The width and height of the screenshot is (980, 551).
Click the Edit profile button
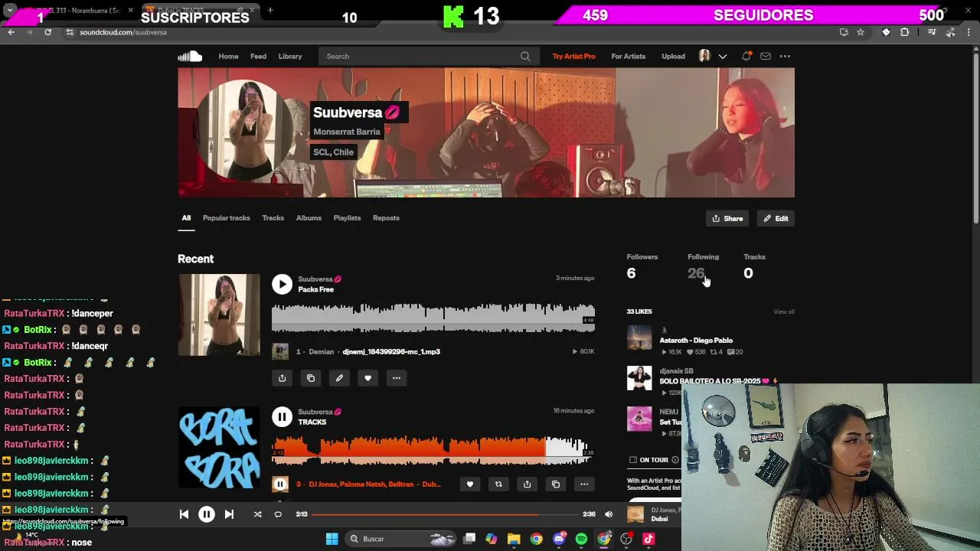[776, 218]
